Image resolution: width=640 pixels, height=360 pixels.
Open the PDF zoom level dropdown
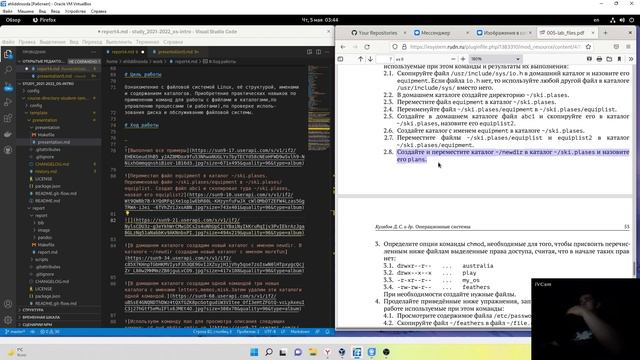pos(495,59)
